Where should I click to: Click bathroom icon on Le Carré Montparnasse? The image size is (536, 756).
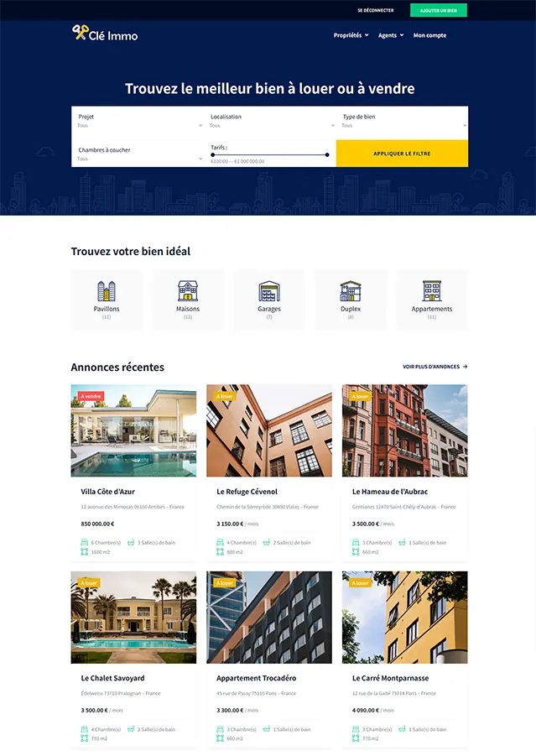tap(402, 729)
